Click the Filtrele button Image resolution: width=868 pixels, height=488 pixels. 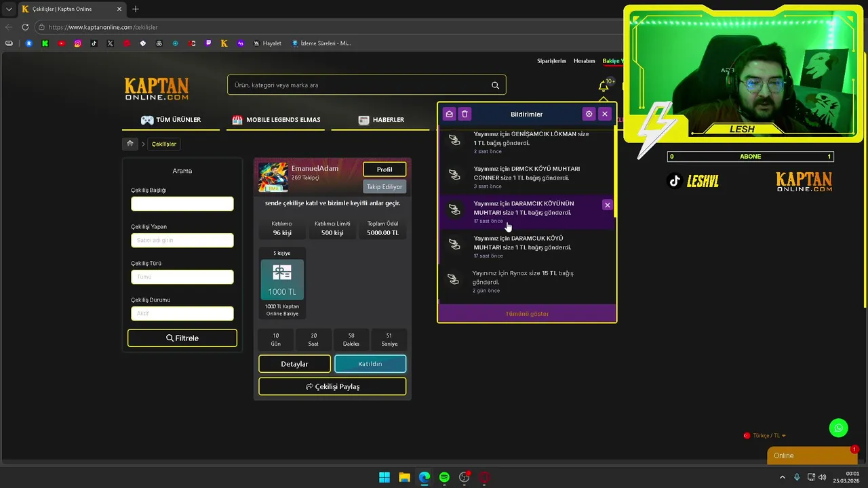182,338
